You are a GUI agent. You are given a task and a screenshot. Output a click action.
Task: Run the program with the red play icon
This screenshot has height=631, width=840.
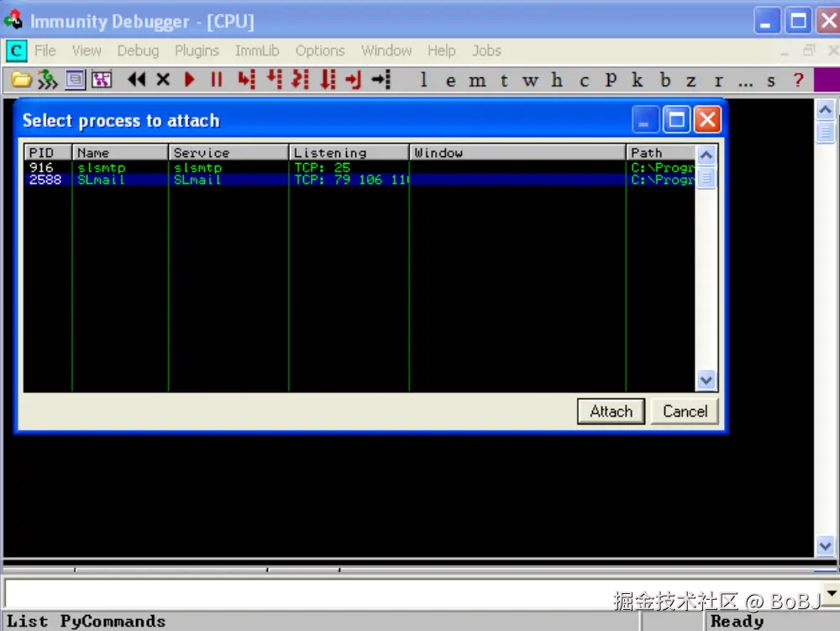[x=189, y=80]
